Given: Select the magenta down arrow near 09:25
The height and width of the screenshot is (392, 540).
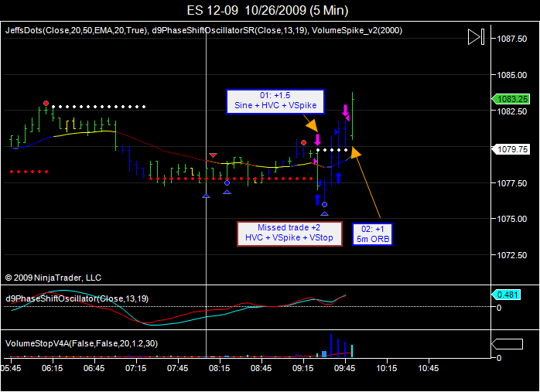Looking at the screenshot, I should click(x=317, y=139).
